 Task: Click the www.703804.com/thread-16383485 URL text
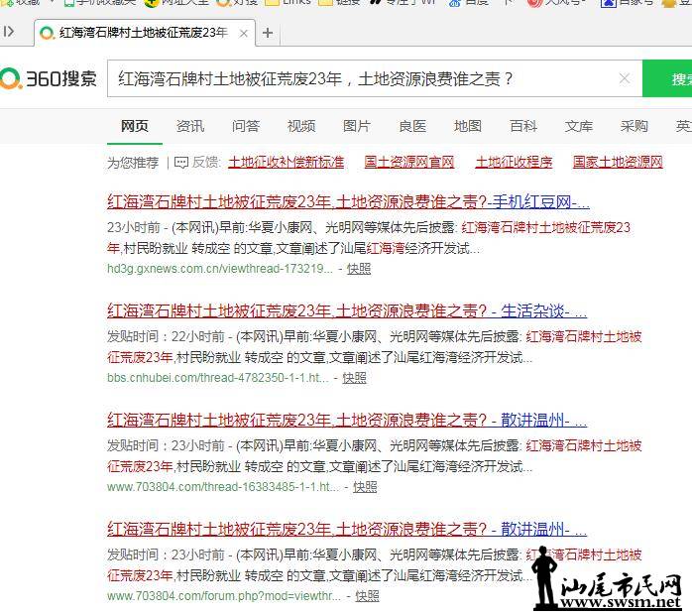coord(223,487)
